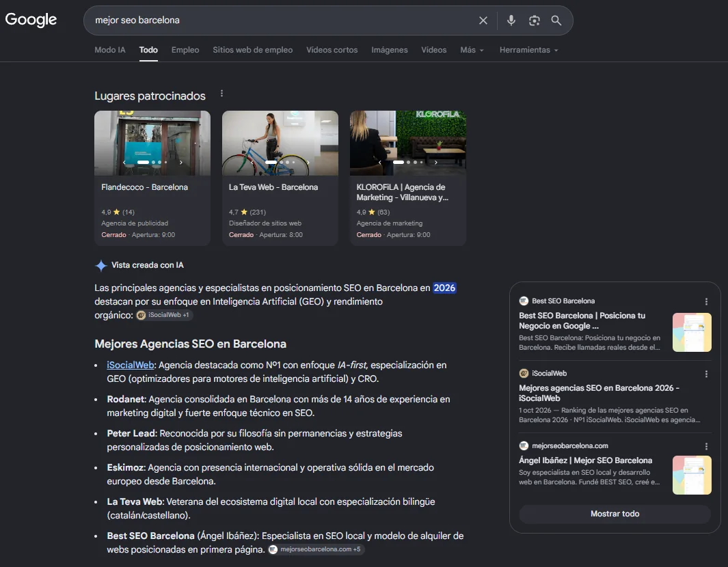Select the Best SEO Barcelona site favicon

coord(524,301)
